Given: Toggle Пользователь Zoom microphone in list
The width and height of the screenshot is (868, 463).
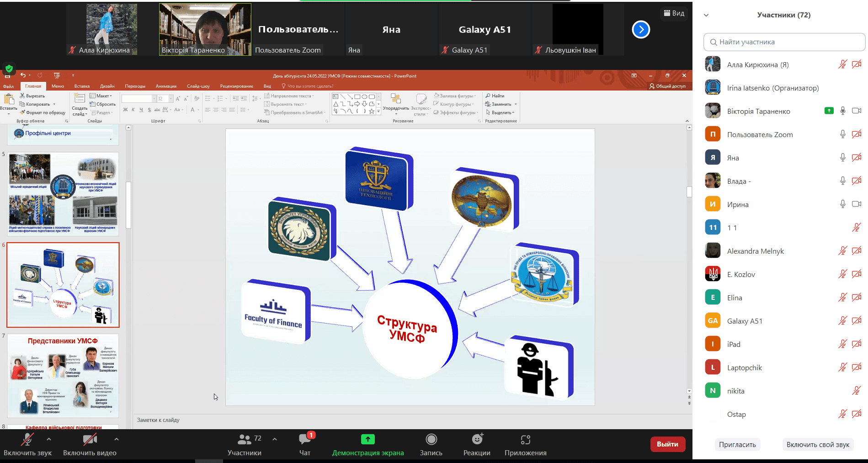Looking at the screenshot, I should pos(843,134).
